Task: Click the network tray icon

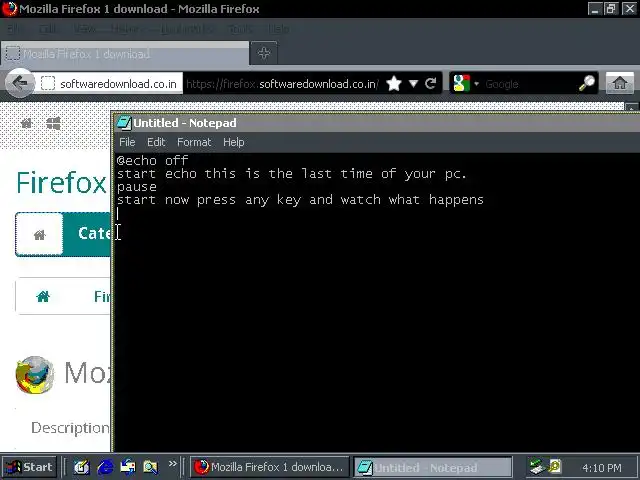Action: [x=538, y=467]
